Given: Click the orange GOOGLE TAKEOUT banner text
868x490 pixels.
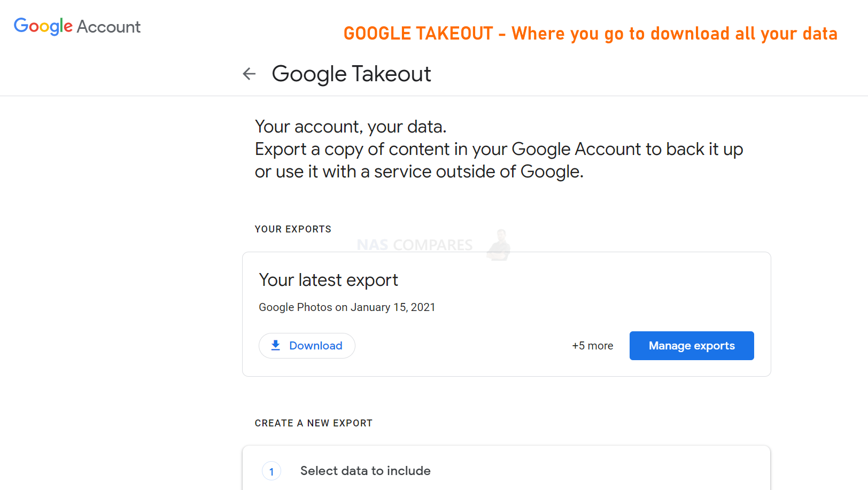Looking at the screenshot, I should [590, 33].
